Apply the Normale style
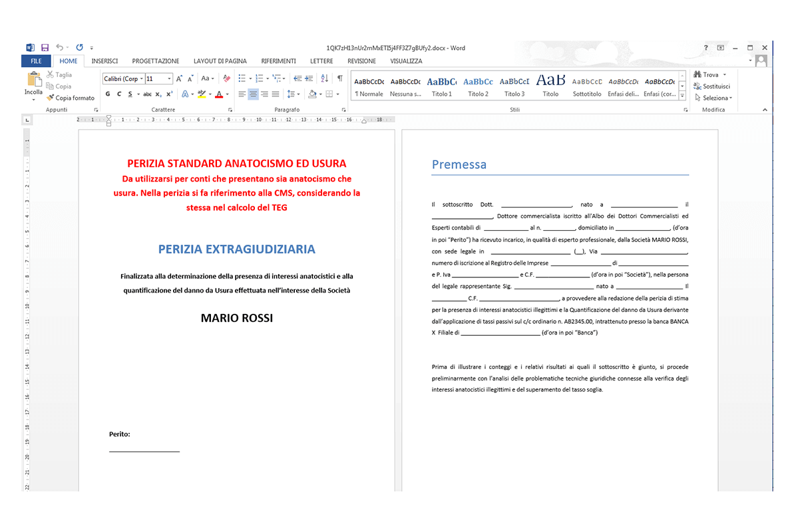The height and width of the screenshot is (532, 794). pyautogui.click(x=369, y=86)
